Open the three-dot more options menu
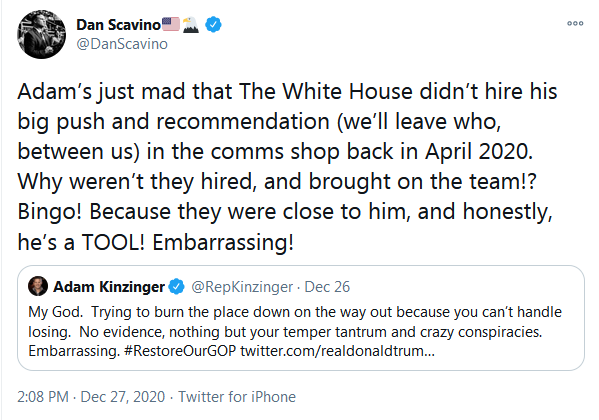Screen dimensions: 599x420 [x=575, y=24]
